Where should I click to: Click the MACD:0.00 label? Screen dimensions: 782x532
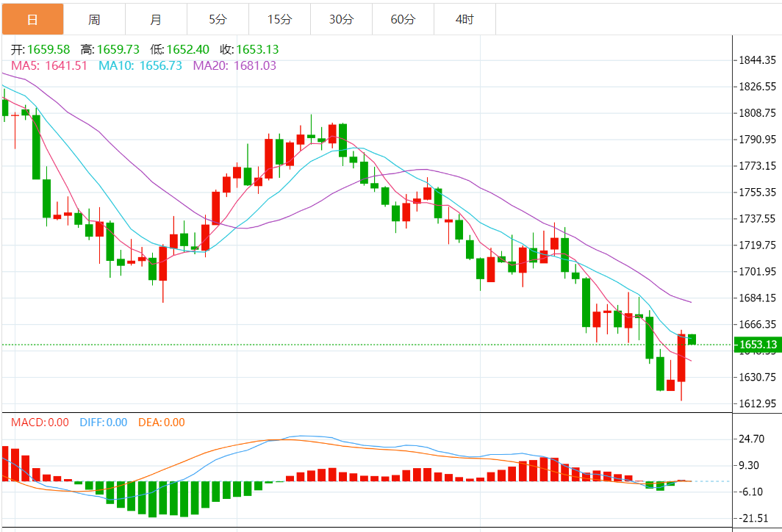coord(40,423)
